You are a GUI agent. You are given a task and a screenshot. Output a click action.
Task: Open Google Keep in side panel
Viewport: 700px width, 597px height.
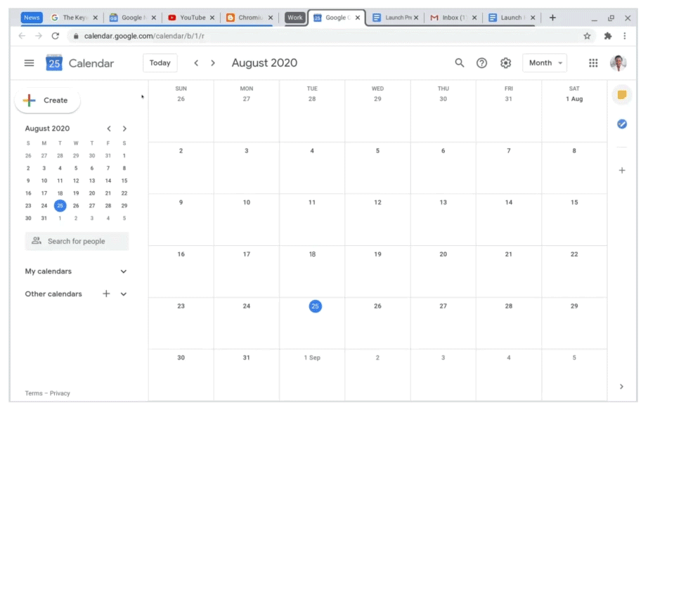tap(622, 96)
